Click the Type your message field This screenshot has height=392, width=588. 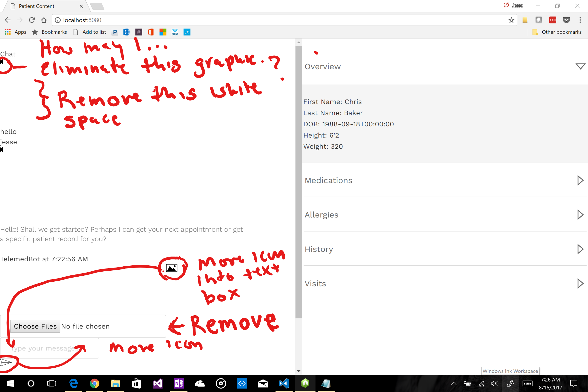50,348
